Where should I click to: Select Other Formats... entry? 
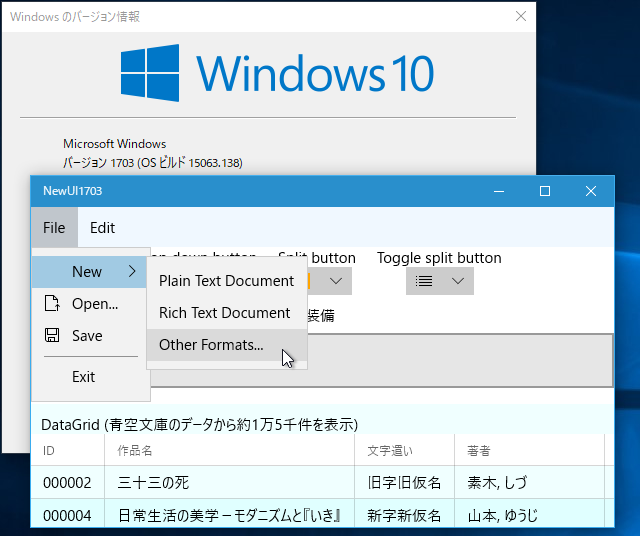pyautogui.click(x=227, y=345)
